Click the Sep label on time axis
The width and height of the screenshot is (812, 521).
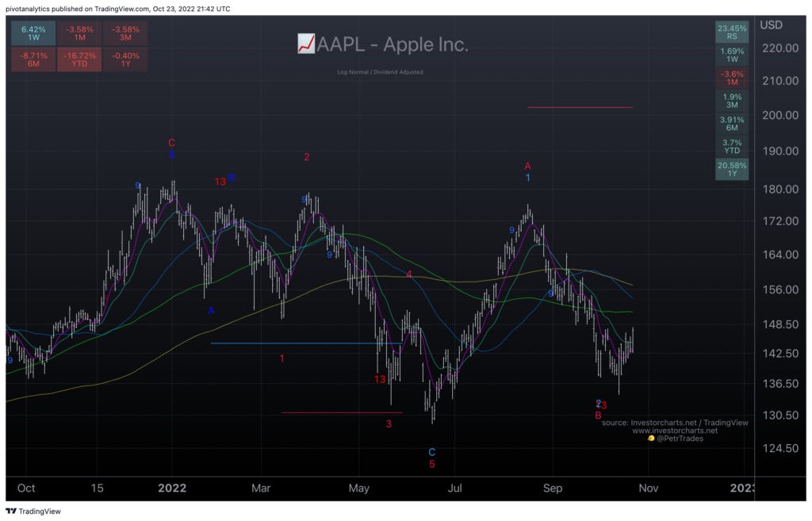(553, 488)
